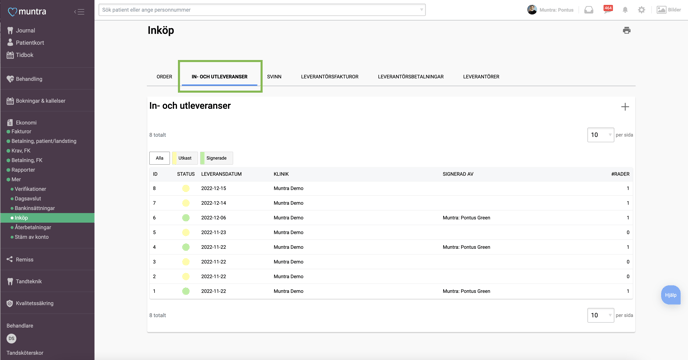The width and height of the screenshot is (688, 360).
Task: Open Fakturor in sidebar
Action: [x=21, y=131]
